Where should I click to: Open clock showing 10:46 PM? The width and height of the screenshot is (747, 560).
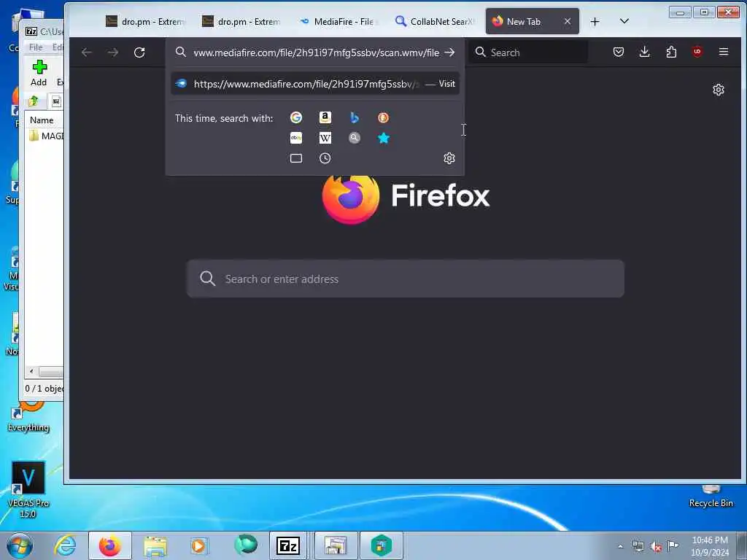pyautogui.click(x=710, y=546)
